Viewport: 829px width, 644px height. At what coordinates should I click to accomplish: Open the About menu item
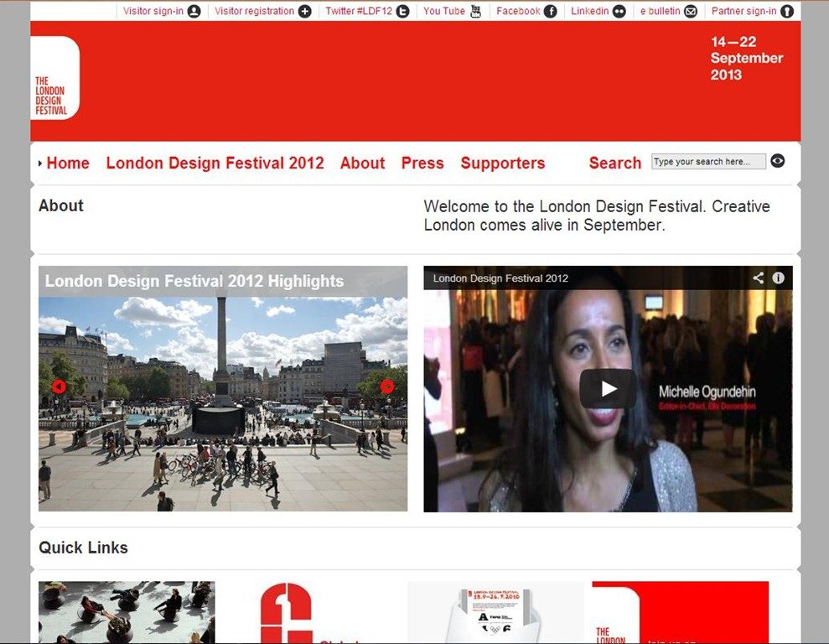(x=363, y=163)
